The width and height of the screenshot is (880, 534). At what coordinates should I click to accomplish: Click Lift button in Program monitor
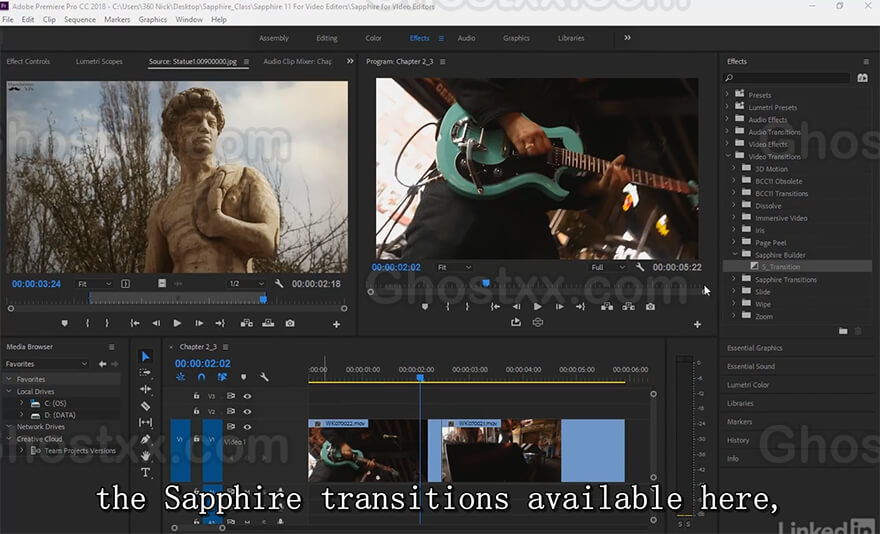[x=607, y=307]
